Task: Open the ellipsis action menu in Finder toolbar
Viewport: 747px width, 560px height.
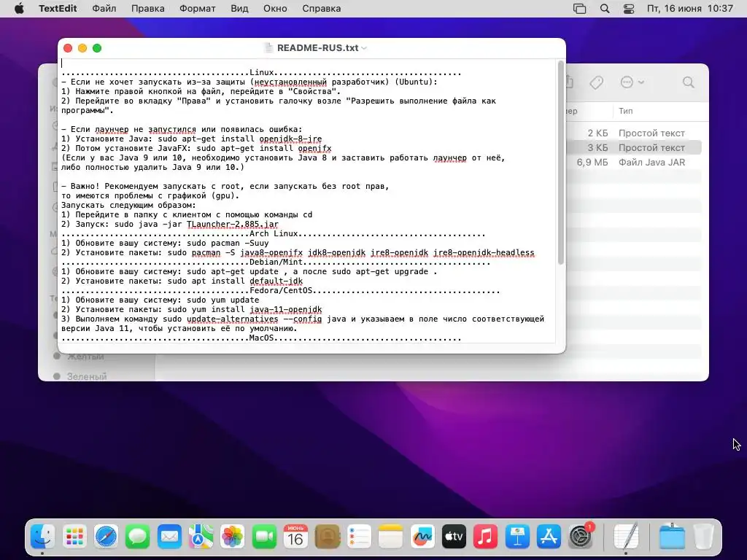Action: pyautogui.click(x=627, y=82)
